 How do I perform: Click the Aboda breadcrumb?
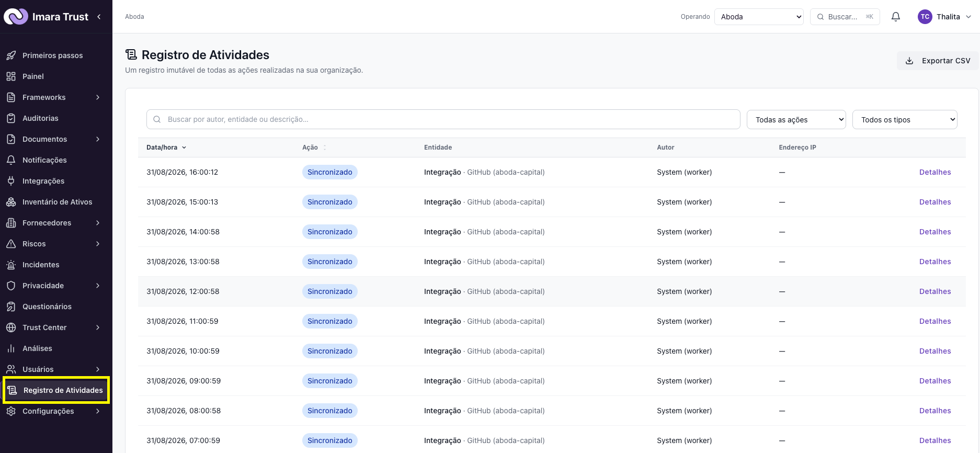click(x=134, y=17)
